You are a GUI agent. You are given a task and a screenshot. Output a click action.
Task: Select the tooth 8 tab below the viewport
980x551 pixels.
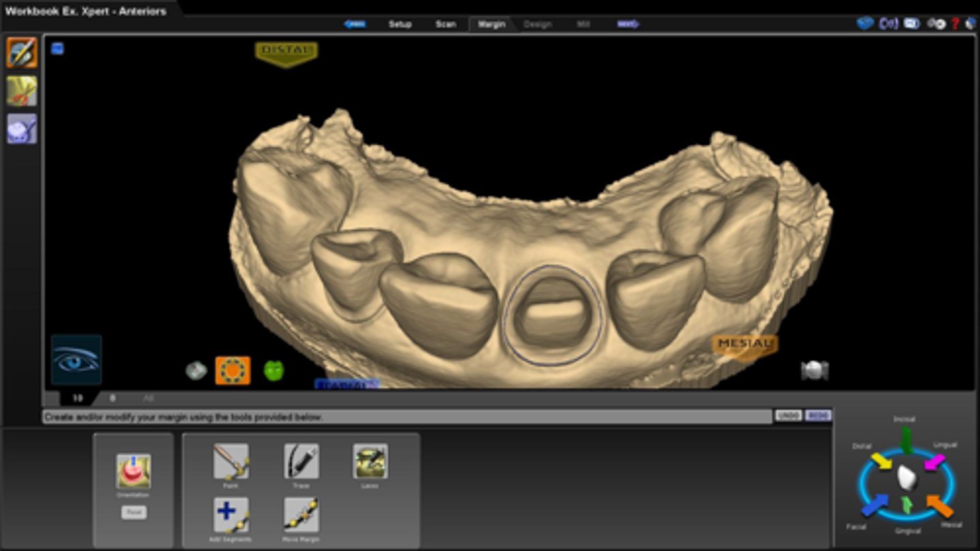click(113, 398)
